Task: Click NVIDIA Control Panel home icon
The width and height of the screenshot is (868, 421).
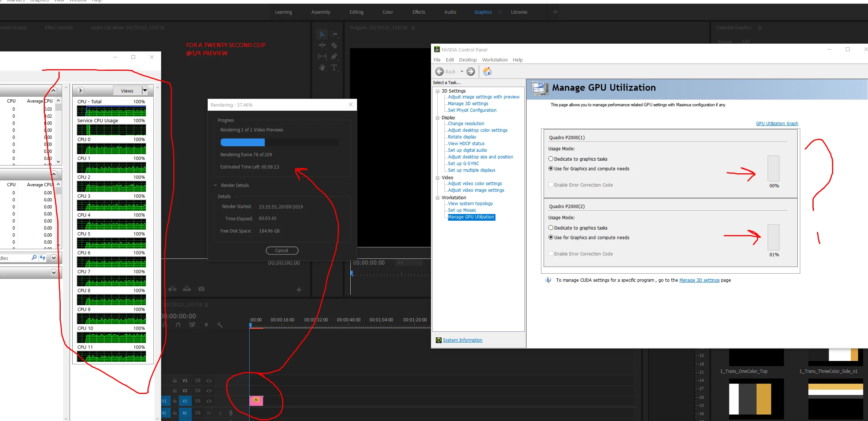Action: click(x=487, y=71)
